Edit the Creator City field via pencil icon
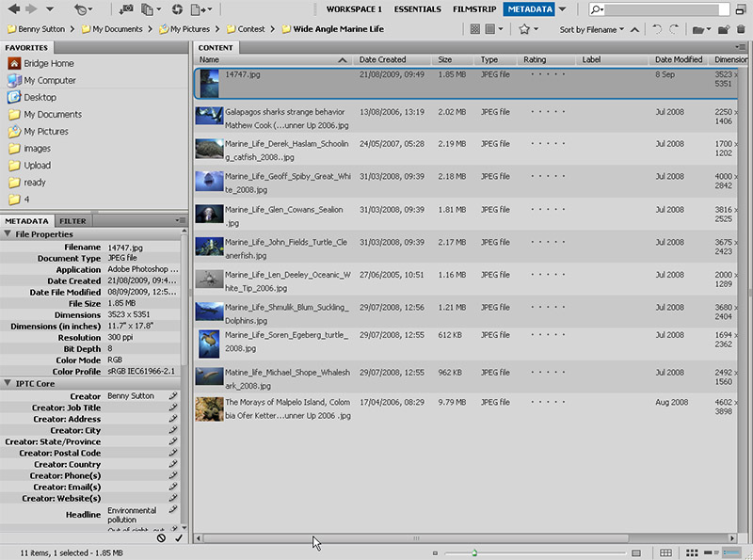This screenshot has width=753, height=560. click(173, 430)
